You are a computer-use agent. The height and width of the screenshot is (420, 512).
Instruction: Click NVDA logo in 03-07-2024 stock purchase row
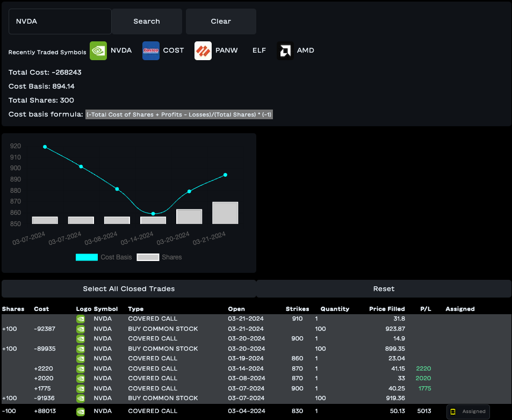tap(81, 398)
